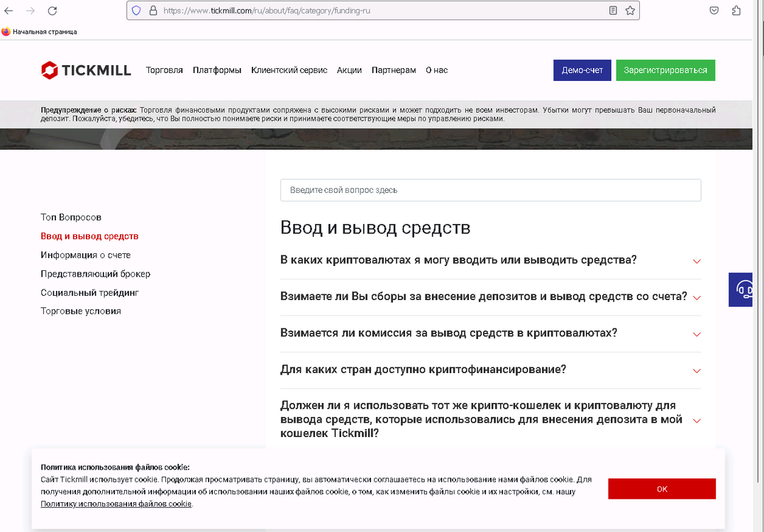764x532 pixels.
Task: Open the Акции menu
Action: click(x=349, y=70)
